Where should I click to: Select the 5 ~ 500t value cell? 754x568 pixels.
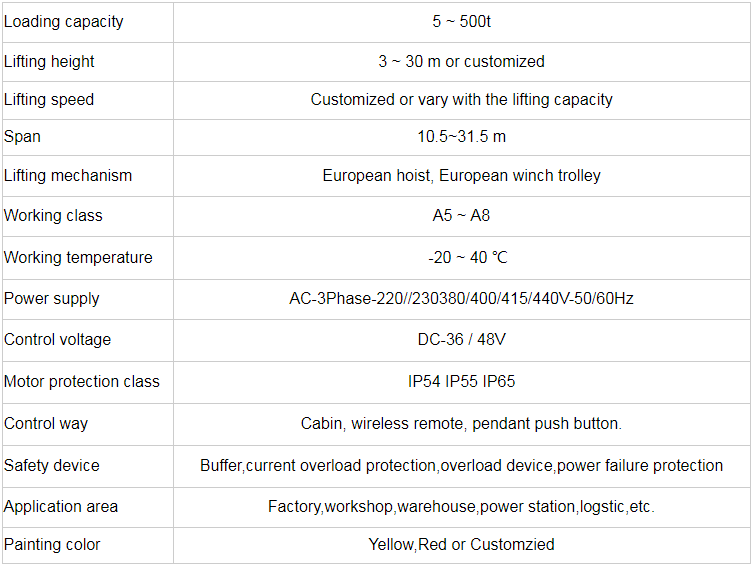pos(461,22)
